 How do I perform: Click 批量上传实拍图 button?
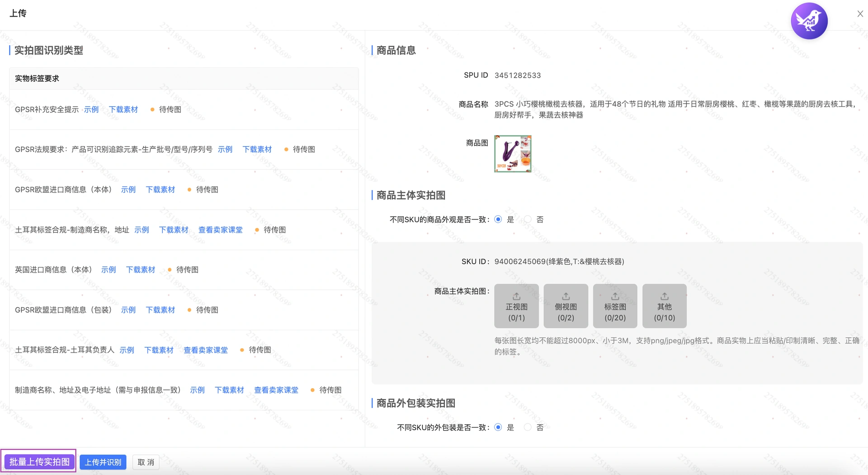39,461
